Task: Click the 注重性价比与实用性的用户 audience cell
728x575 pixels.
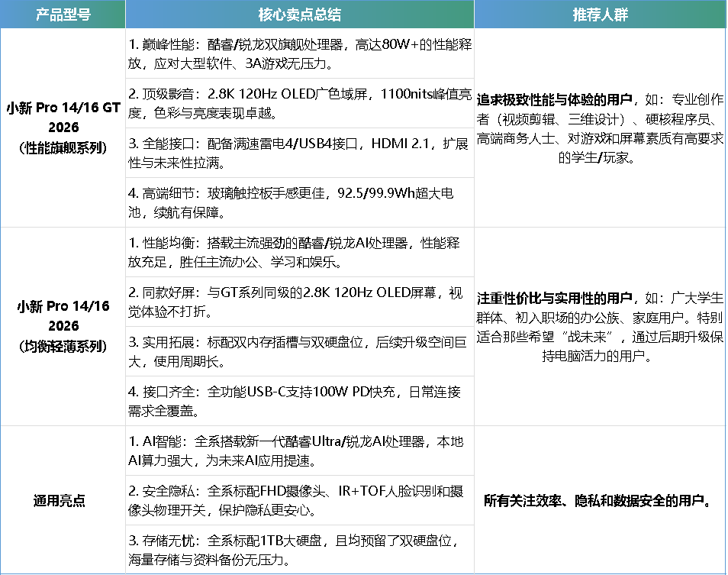Action: tap(600, 326)
